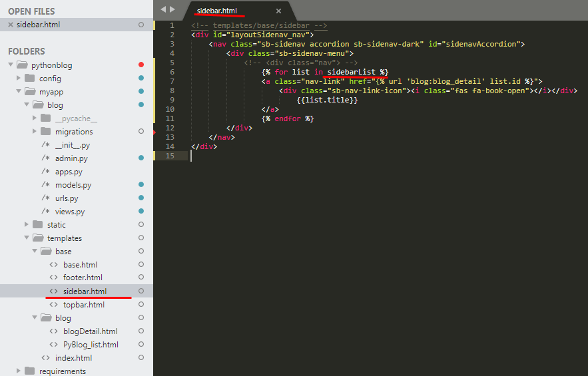
Task: Open topbar.html in the sidebar
Action: pyautogui.click(x=84, y=305)
